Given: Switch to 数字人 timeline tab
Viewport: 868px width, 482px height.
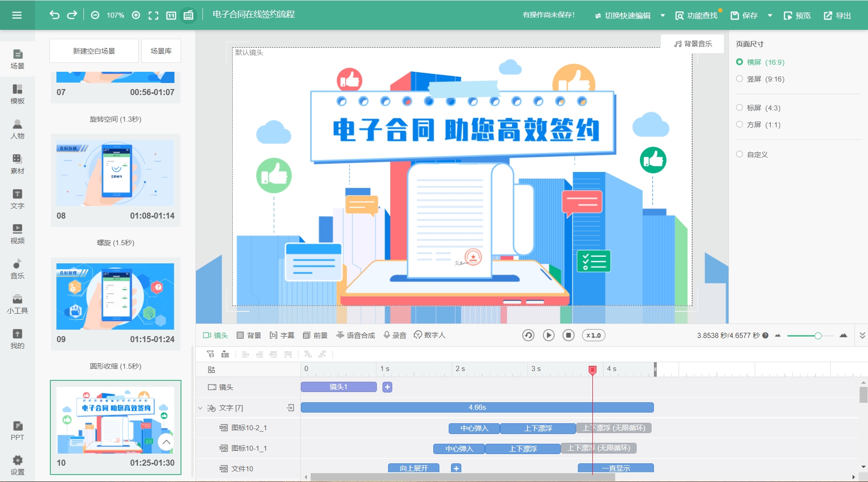Looking at the screenshot, I should point(430,335).
